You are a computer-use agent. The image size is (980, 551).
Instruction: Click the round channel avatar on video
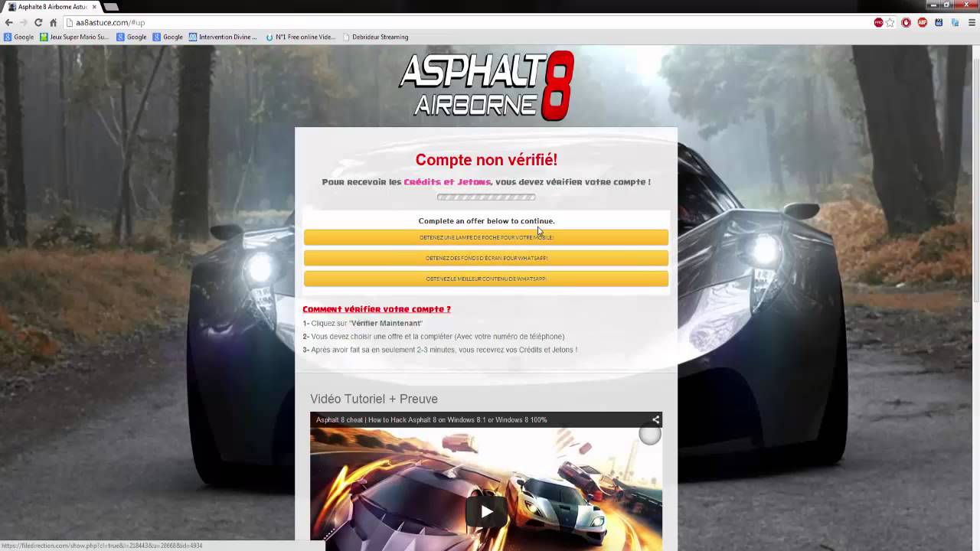click(x=649, y=435)
